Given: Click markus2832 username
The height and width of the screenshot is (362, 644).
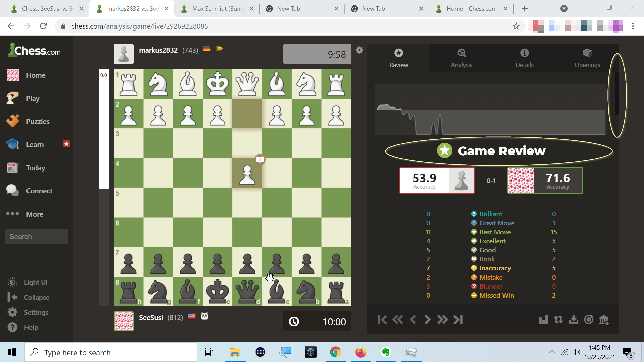Looking at the screenshot, I should (x=158, y=50).
